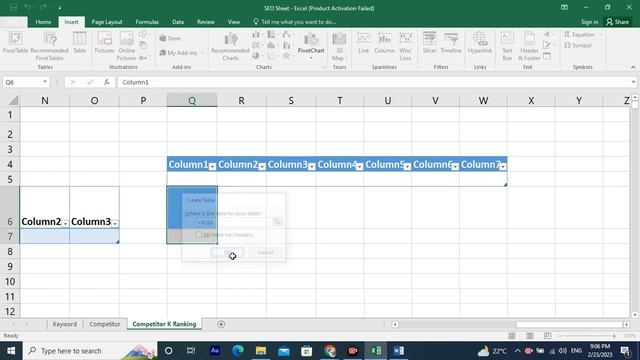Image resolution: width=640 pixels, height=360 pixels.
Task: Add a Timeline filter
Action: click(451, 43)
